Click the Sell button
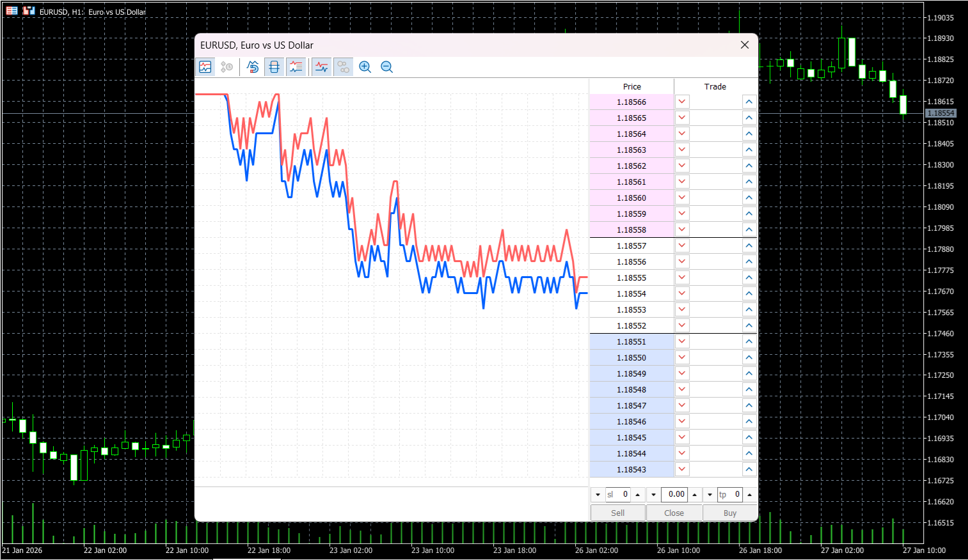 [x=618, y=513]
